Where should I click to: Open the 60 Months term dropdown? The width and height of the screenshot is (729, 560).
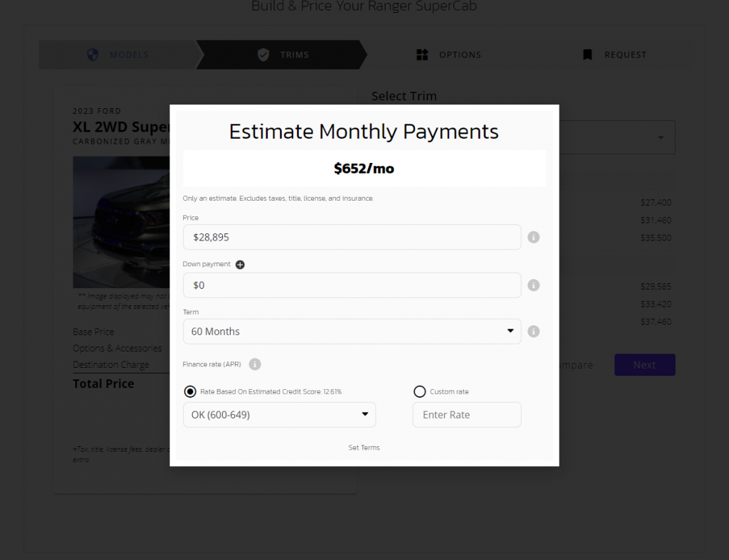352,332
